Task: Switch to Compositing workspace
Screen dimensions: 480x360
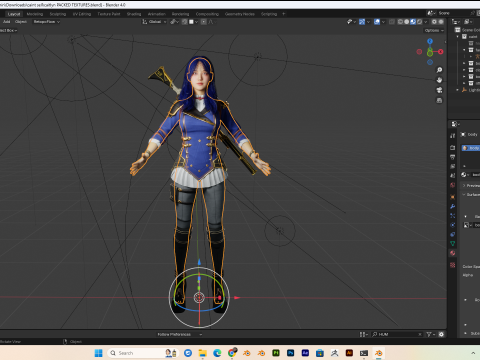Action: point(207,14)
